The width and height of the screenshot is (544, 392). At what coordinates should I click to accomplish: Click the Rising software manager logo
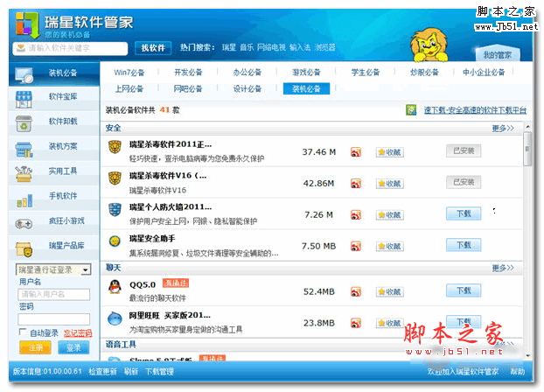pyautogui.click(x=27, y=25)
